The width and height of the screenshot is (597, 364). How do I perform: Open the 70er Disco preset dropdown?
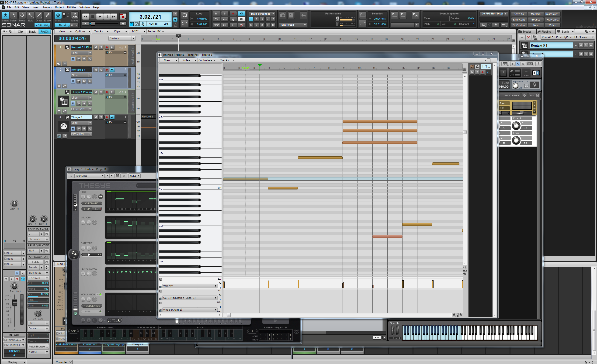click(x=102, y=175)
